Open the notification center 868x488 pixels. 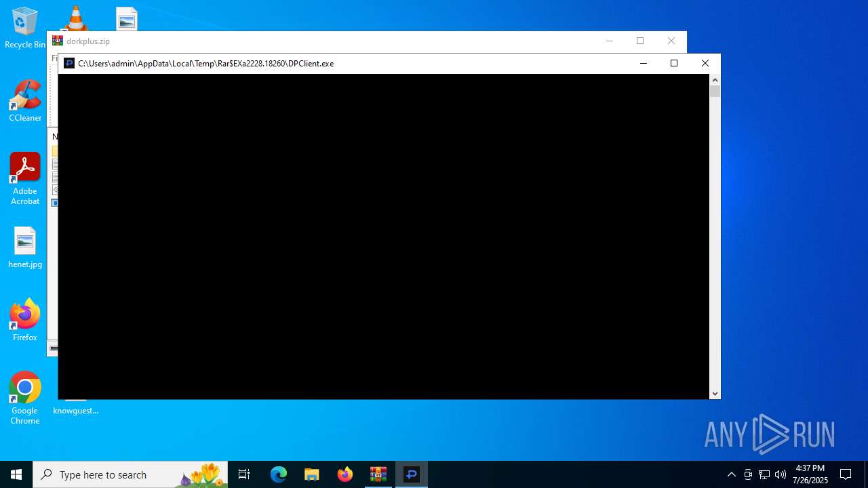click(846, 474)
